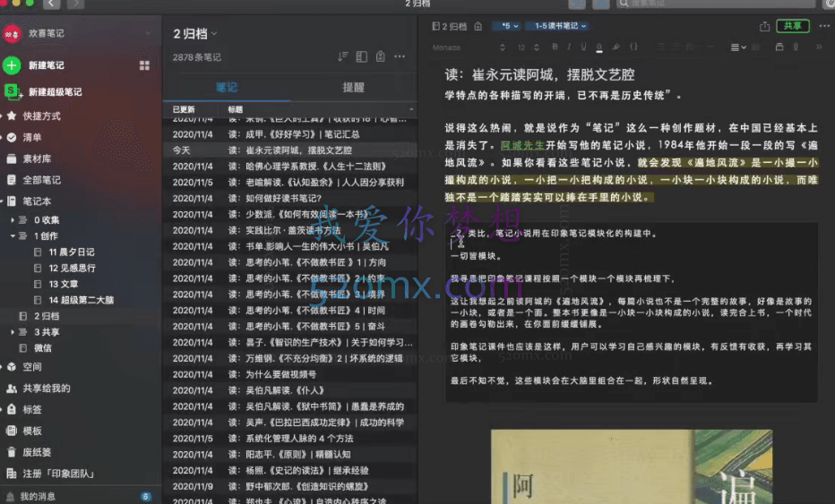The height and width of the screenshot is (504, 835).
Task: Click the back navigation arrow in title bar
Action: pyautogui.click(x=51, y=4)
